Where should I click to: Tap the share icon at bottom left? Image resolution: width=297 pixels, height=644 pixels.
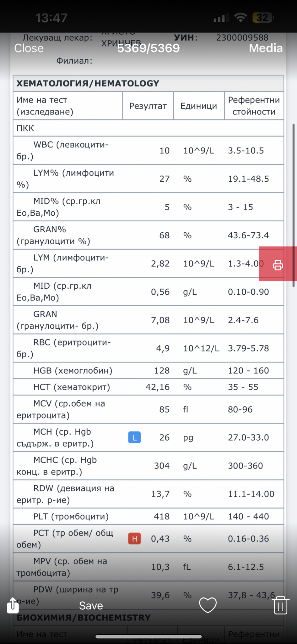[x=13, y=605]
